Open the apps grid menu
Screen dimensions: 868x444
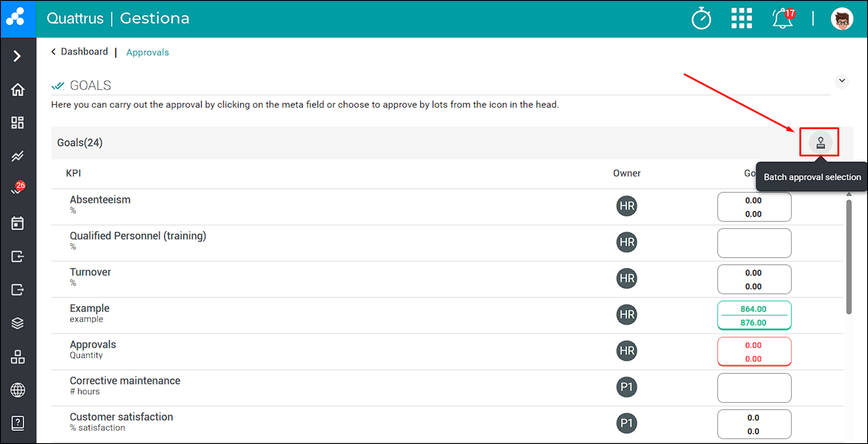pyautogui.click(x=742, y=19)
